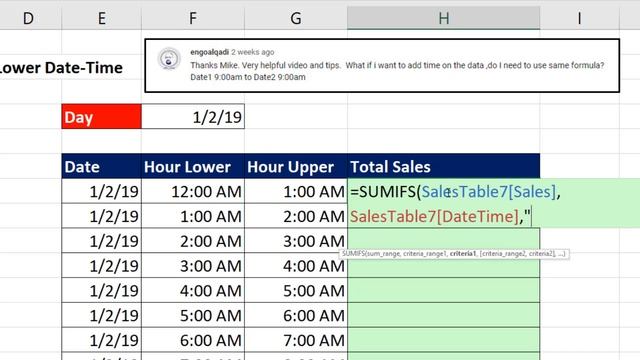Click Hour Upper cell 5:00 AM
Screen dimensions: 640x360
click(x=296, y=291)
